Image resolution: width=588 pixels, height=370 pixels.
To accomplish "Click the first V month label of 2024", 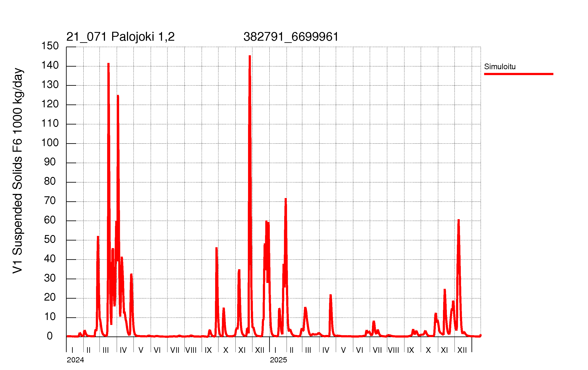I will click(x=141, y=350).
